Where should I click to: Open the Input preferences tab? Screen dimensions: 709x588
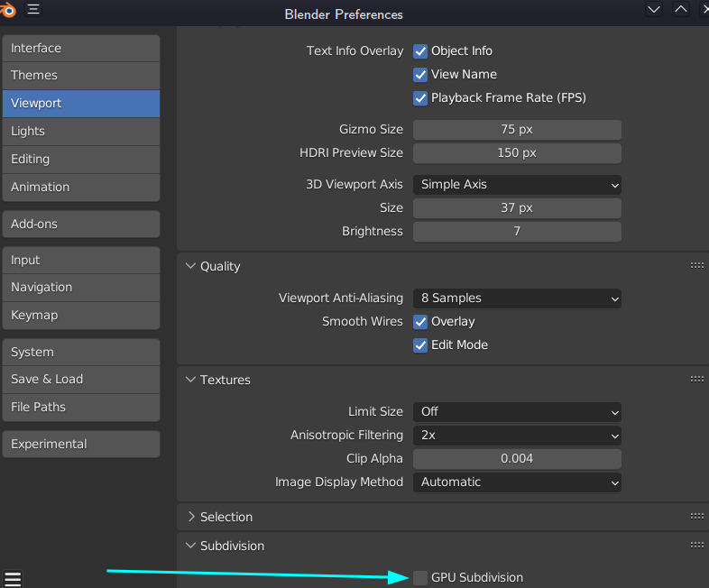[81, 261]
